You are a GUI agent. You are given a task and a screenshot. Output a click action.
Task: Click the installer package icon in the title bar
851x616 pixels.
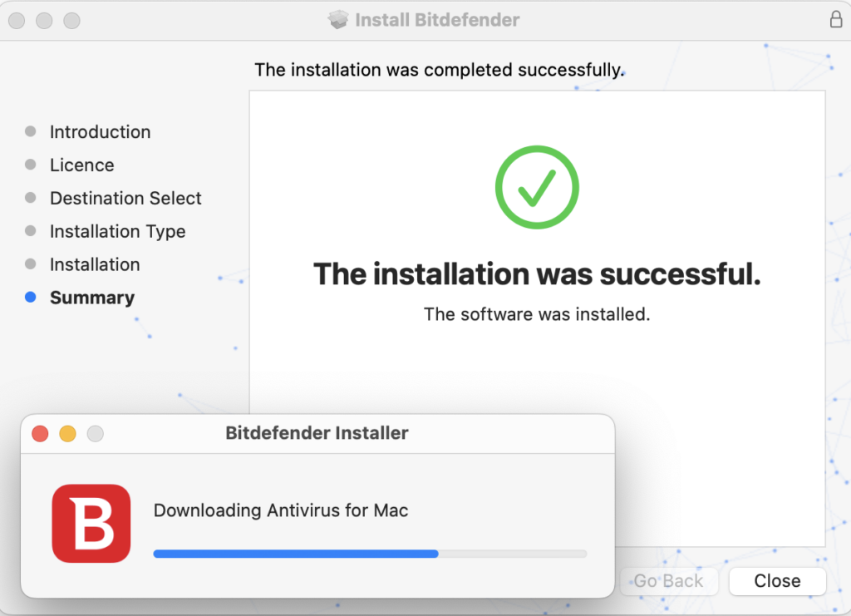tap(339, 19)
